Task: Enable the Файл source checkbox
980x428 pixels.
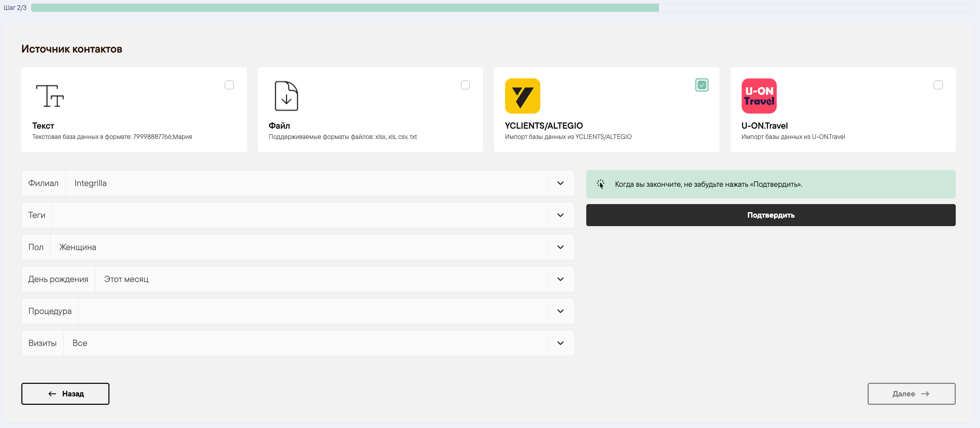Action: pos(465,85)
